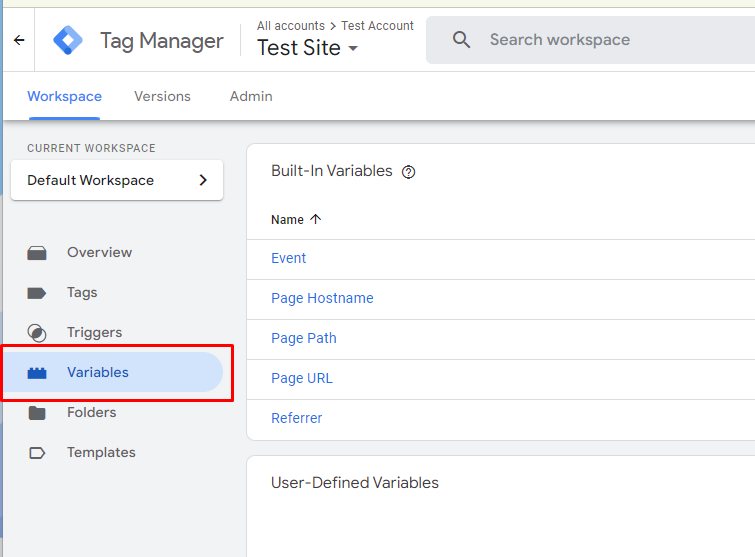This screenshot has height=557, width=755.
Task: Open the Page URL variable
Action: (x=302, y=378)
